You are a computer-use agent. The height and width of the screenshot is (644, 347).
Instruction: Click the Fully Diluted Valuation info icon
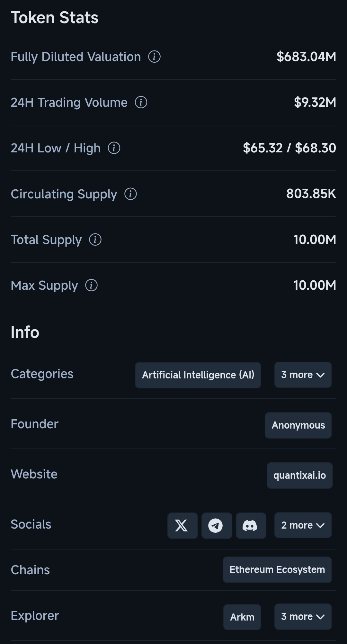point(154,57)
